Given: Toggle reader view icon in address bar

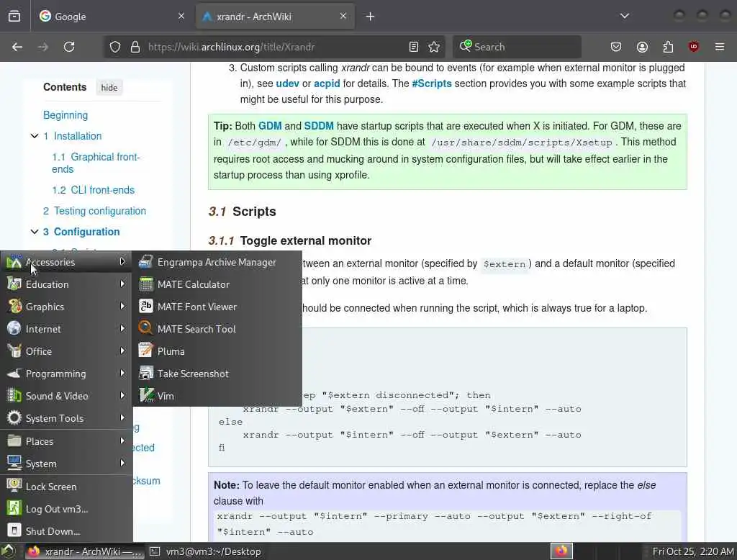Looking at the screenshot, I should click(414, 47).
